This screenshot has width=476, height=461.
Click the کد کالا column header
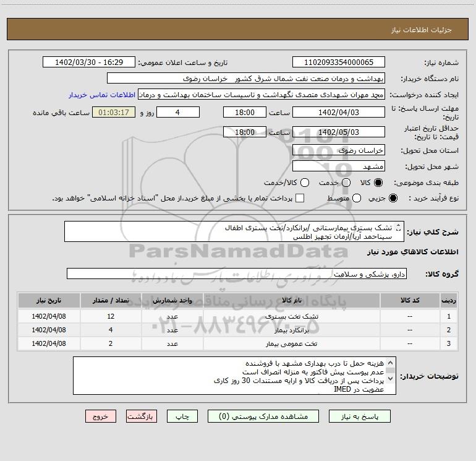coord(410,300)
